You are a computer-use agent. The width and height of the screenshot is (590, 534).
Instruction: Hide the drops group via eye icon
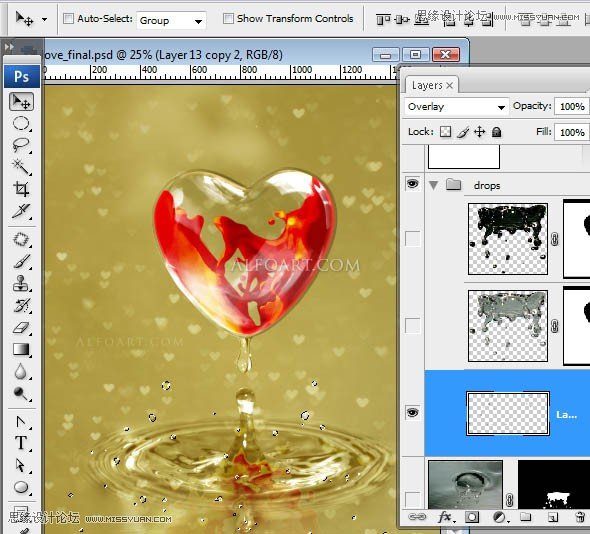[x=412, y=184]
